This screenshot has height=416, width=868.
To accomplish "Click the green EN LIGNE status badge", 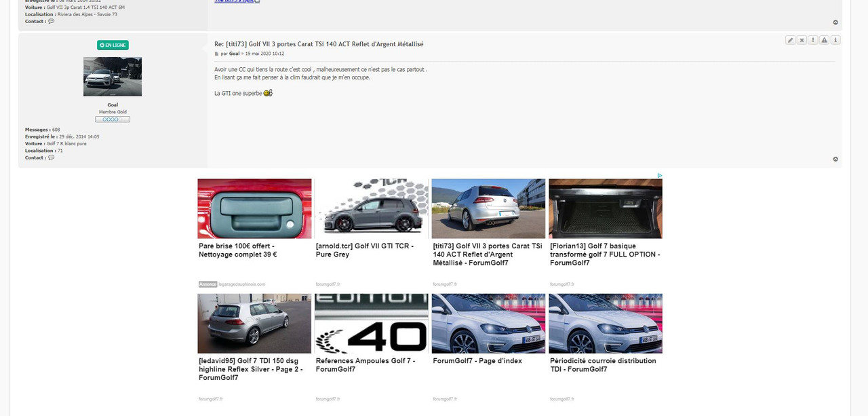I will click(113, 45).
